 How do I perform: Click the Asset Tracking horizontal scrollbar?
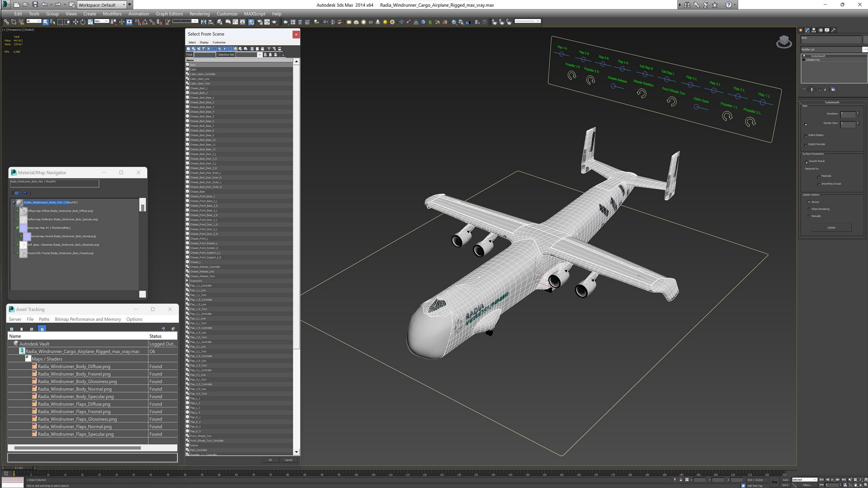[x=77, y=448]
